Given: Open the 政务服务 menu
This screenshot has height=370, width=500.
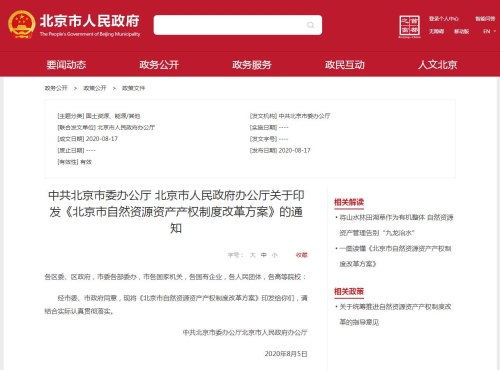Looking at the screenshot, I should tap(252, 65).
